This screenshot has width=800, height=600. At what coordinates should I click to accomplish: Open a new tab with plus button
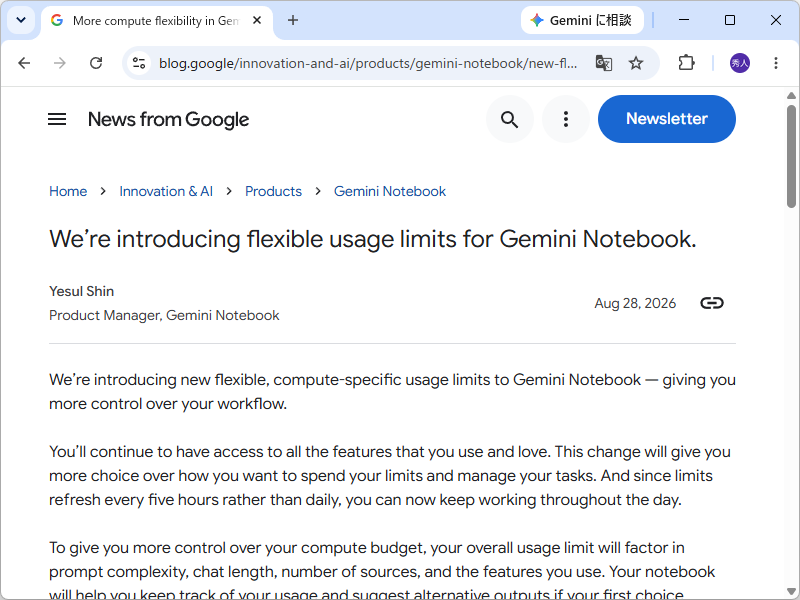point(293,20)
